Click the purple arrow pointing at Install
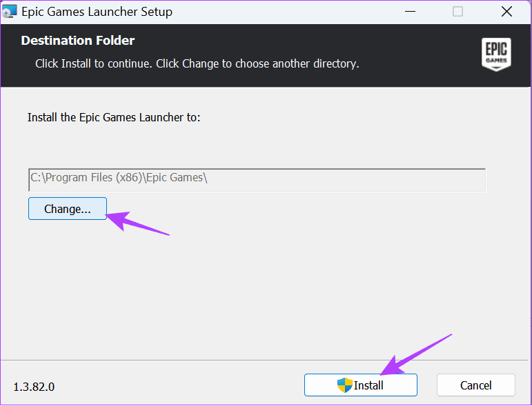This screenshot has width=532, height=406. click(x=416, y=354)
